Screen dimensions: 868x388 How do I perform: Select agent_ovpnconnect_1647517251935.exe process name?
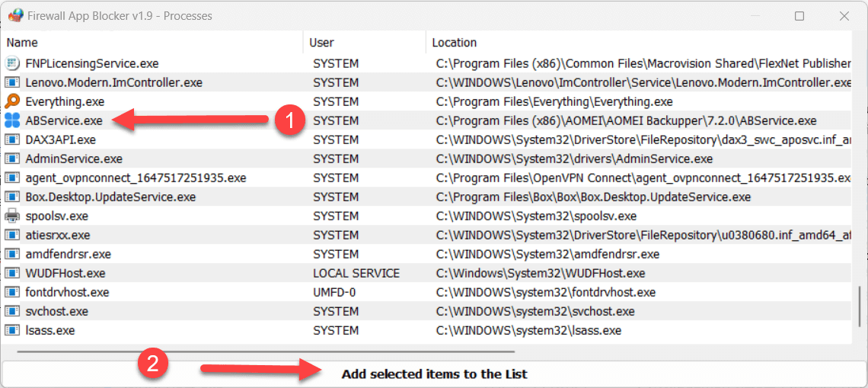tap(136, 178)
